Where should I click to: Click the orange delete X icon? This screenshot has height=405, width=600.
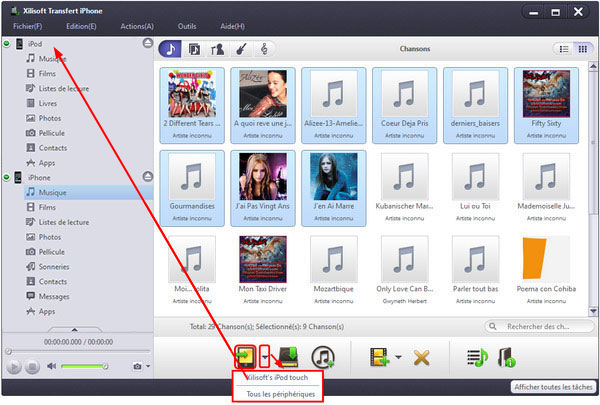click(421, 358)
